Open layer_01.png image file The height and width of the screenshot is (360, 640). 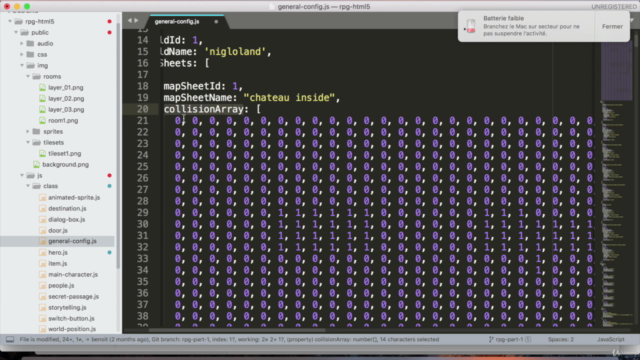pyautogui.click(x=65, y=87)
